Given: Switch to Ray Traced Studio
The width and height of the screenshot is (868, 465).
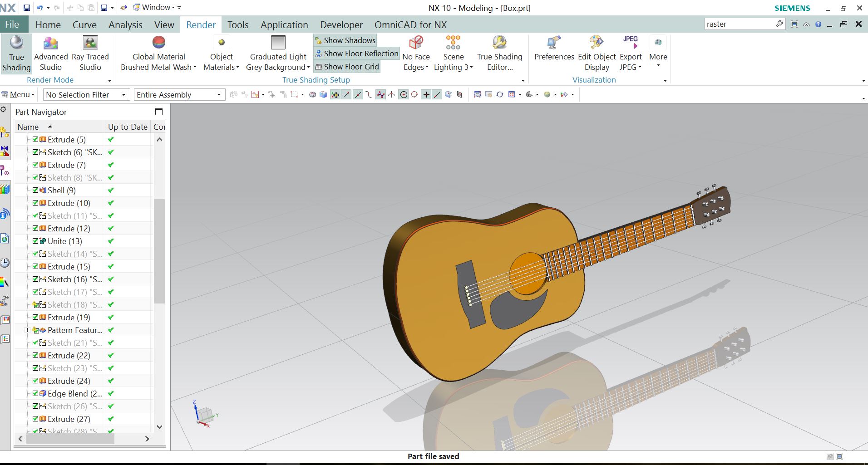Looking at the screenshot, I should [x=90, y=54].
